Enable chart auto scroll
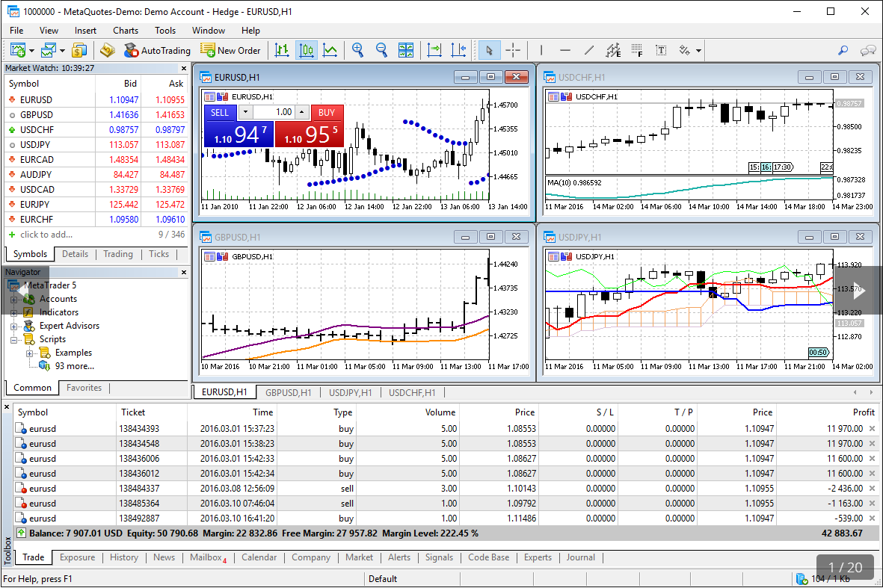Screen dimensions: 883x588 point(434,50)
